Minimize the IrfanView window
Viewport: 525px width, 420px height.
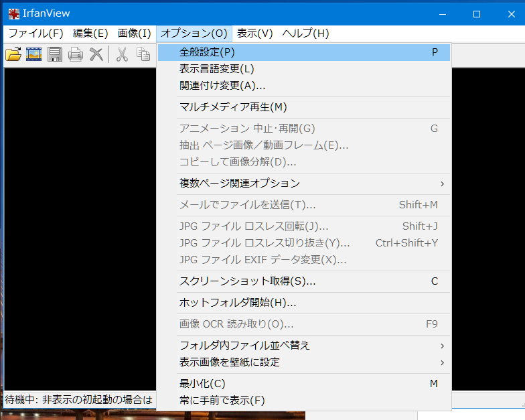coord(443,14)
